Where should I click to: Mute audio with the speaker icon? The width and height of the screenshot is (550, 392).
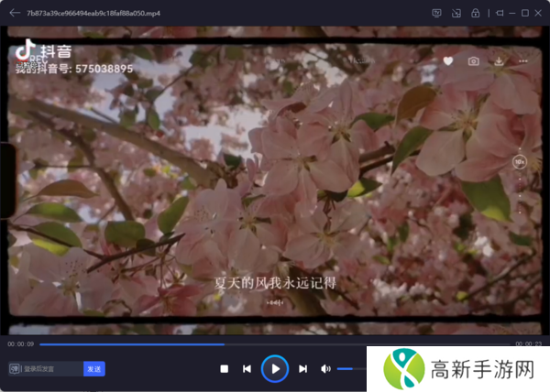tap(325, 368)
